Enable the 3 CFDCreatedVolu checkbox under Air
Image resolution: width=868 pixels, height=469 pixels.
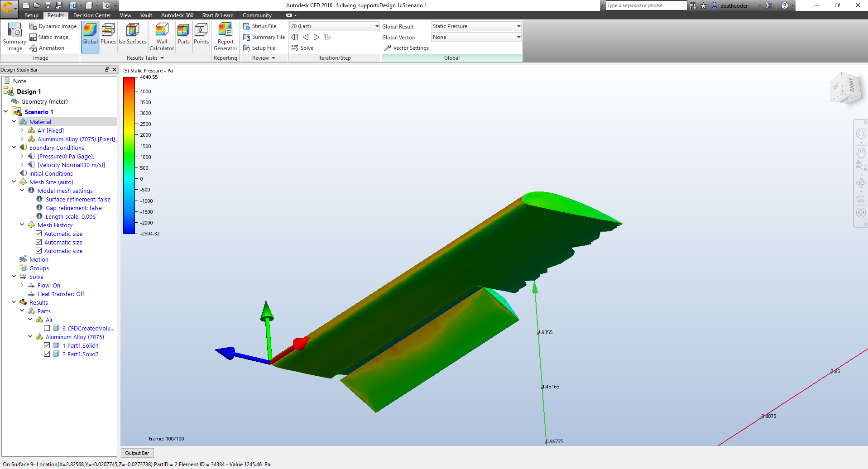pos(47,328)
